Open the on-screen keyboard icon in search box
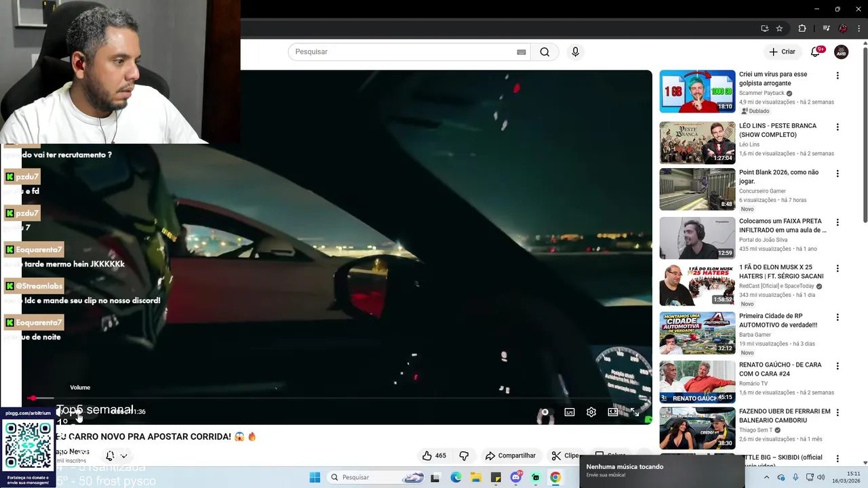The image size is (868, 488). click(x=521, y=52)
